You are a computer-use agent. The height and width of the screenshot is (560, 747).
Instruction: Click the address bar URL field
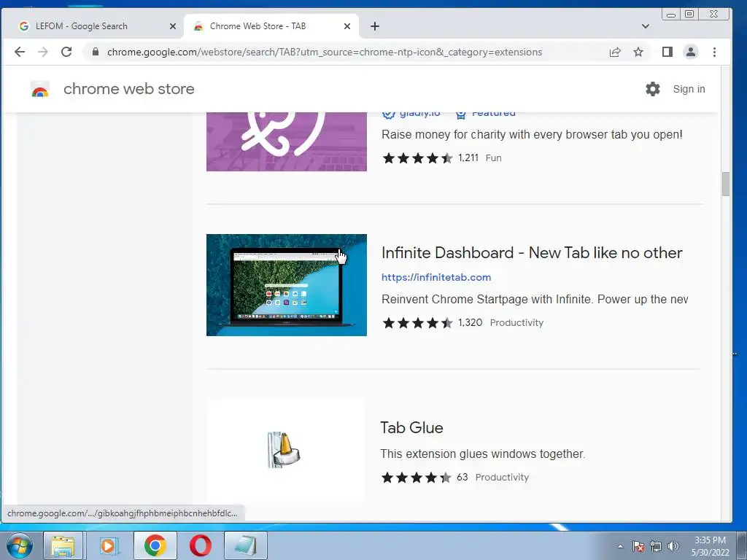(x=324, y=52)
